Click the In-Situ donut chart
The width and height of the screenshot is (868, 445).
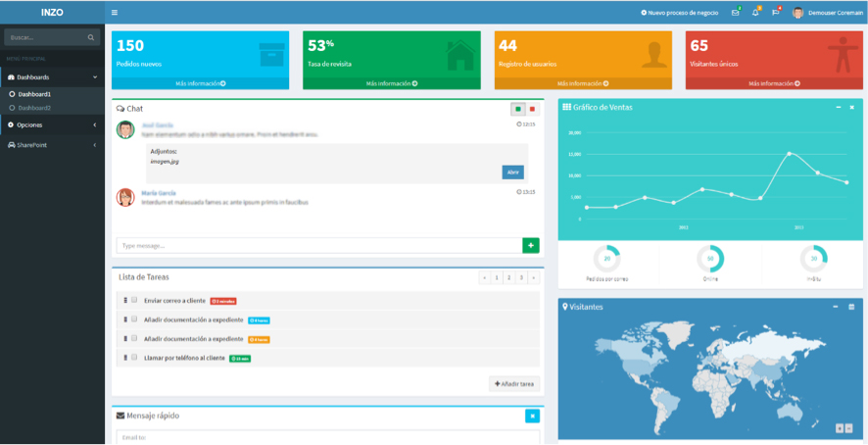point(814,259)
